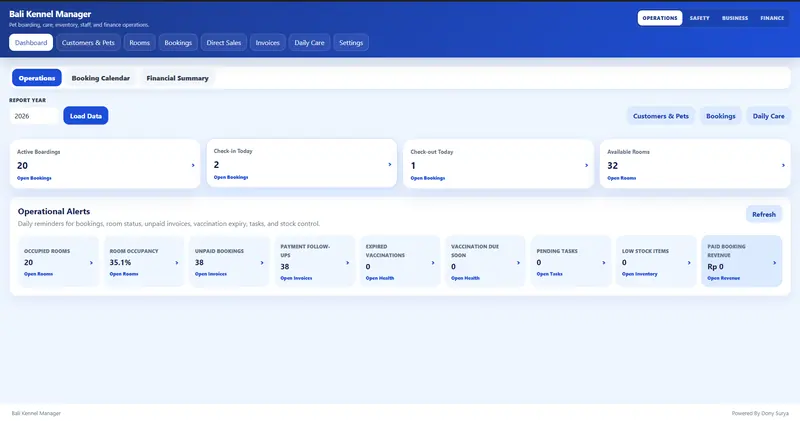
Task: Open the Settings tab
Action: click(351, 43)
